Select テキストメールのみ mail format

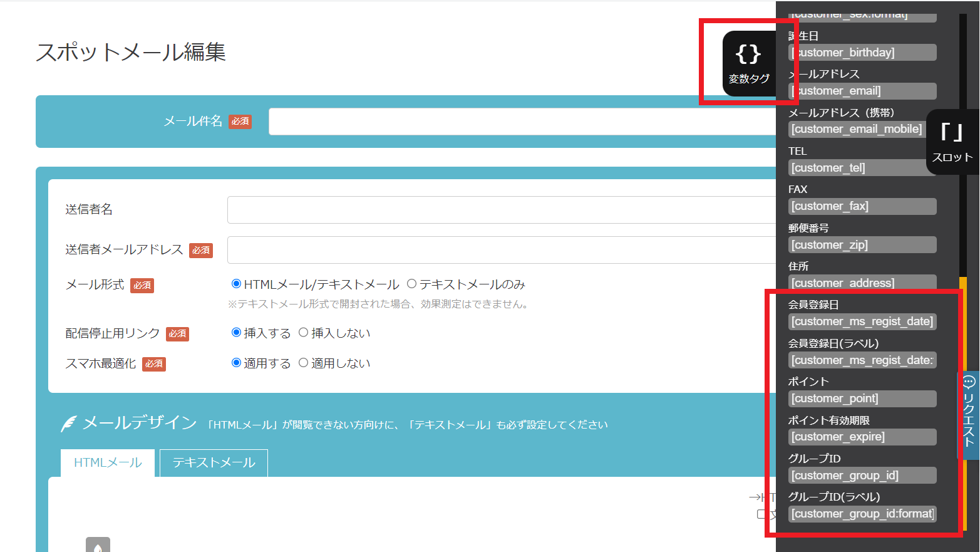tap(411, 284)
